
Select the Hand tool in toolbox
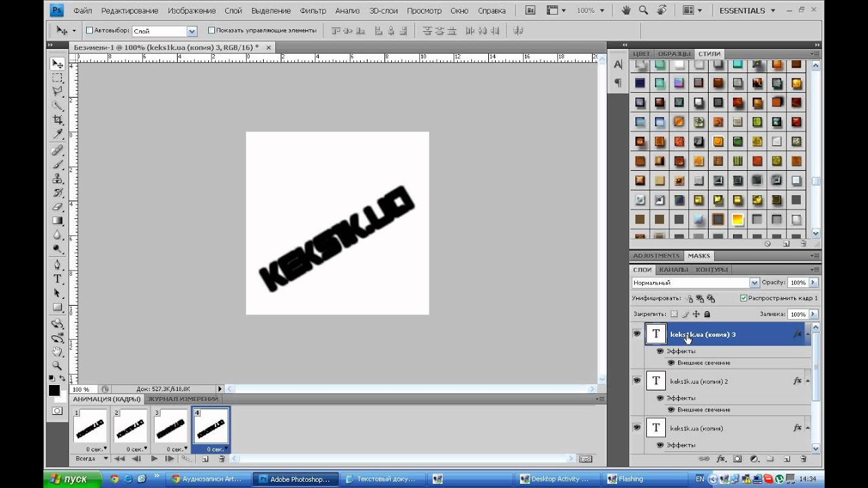click(58, 352)
